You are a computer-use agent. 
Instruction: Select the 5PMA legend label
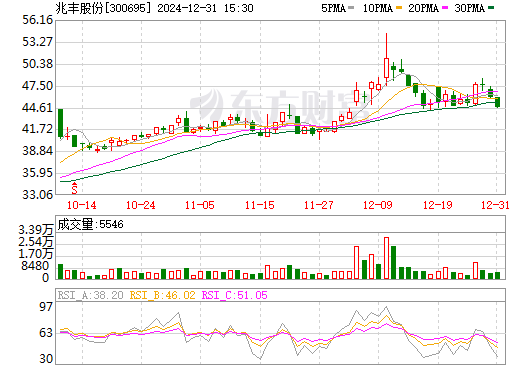click(333, 8)
